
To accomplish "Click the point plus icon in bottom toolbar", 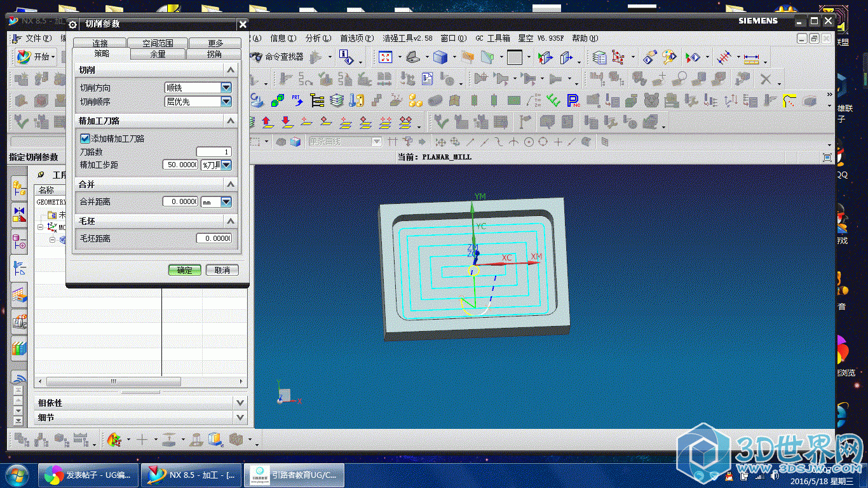I will tap(142, 439).
